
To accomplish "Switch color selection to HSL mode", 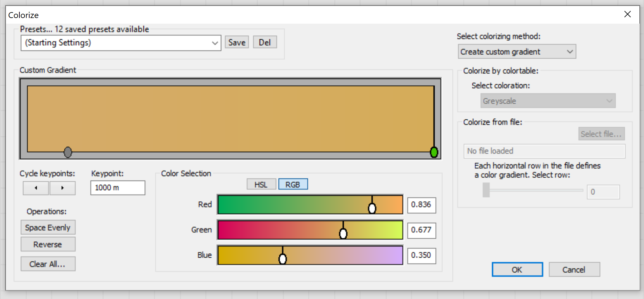I will (261, 185).
